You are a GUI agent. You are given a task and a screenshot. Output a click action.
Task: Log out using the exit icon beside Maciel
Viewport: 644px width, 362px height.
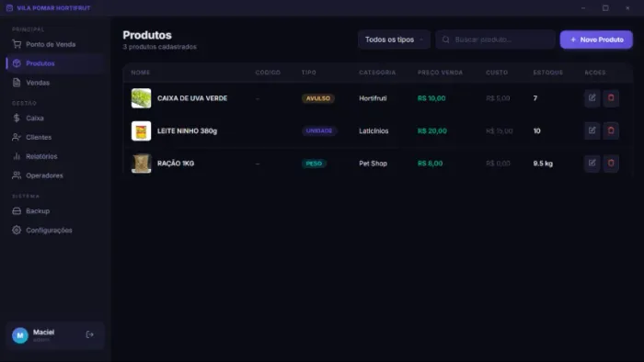(89, 334)
